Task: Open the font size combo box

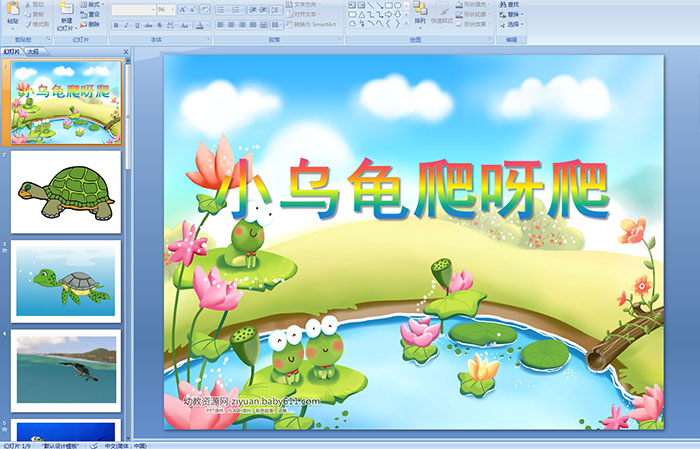Action: tap(166, 10)
